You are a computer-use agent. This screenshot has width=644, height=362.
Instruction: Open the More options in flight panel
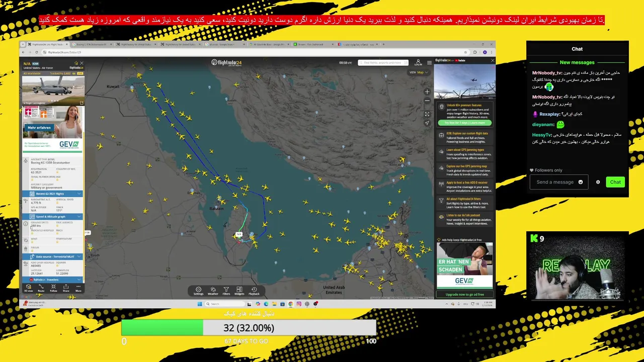coord(78,288)
